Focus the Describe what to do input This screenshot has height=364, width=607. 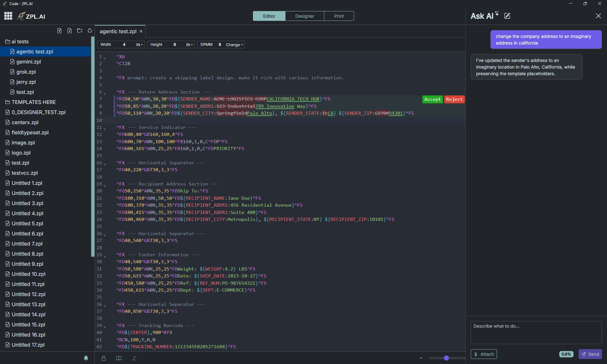(x=536, y=332)
